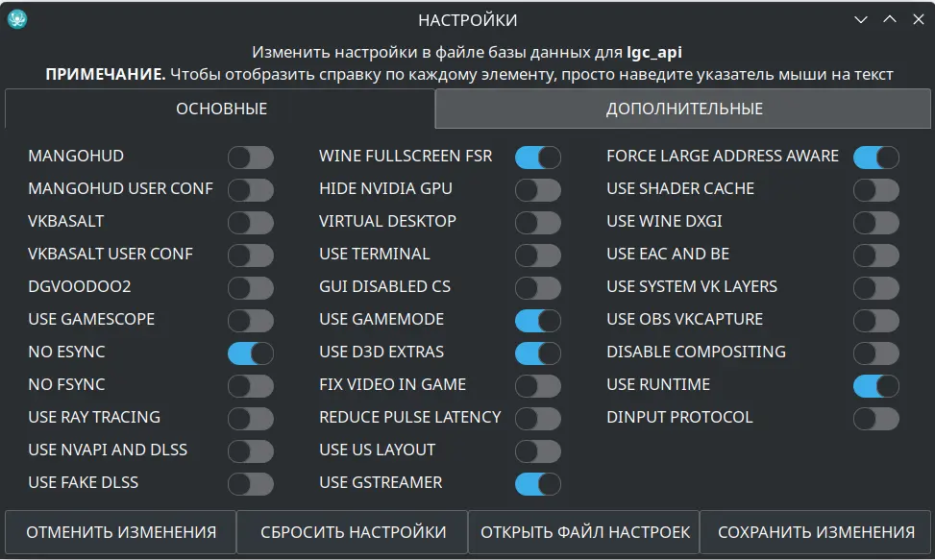Click the PortProton app icon in title bar
Viewport: 935px width, 560px height.
(x=16, y=19)
